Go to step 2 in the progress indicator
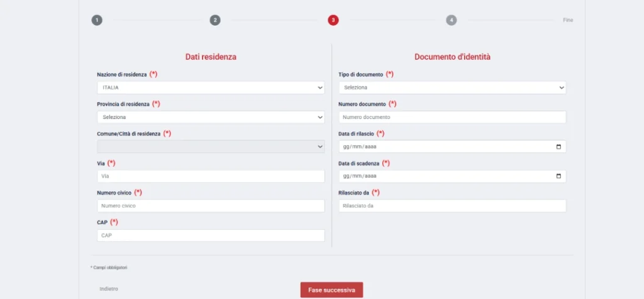This screenshot has height=299, width=644. tap(215, 20)
